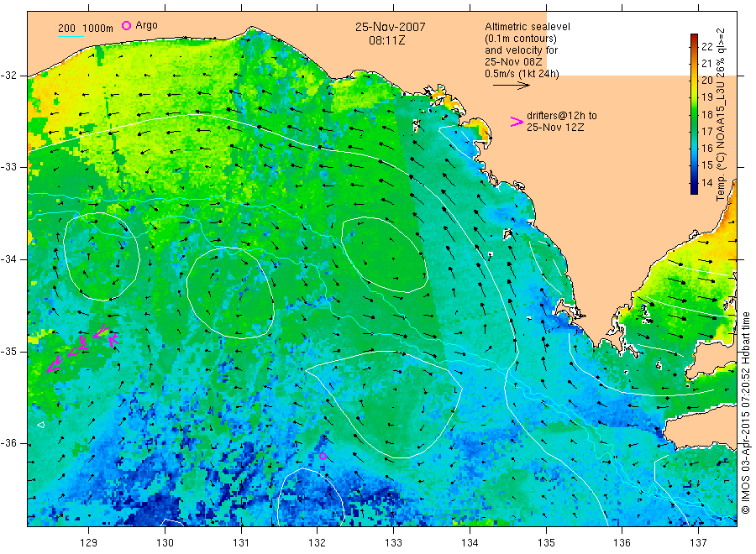Viewport: 756px width, 554px height.
Task: Click the time '08:11Z' label
Action: [x=386, y=40]
